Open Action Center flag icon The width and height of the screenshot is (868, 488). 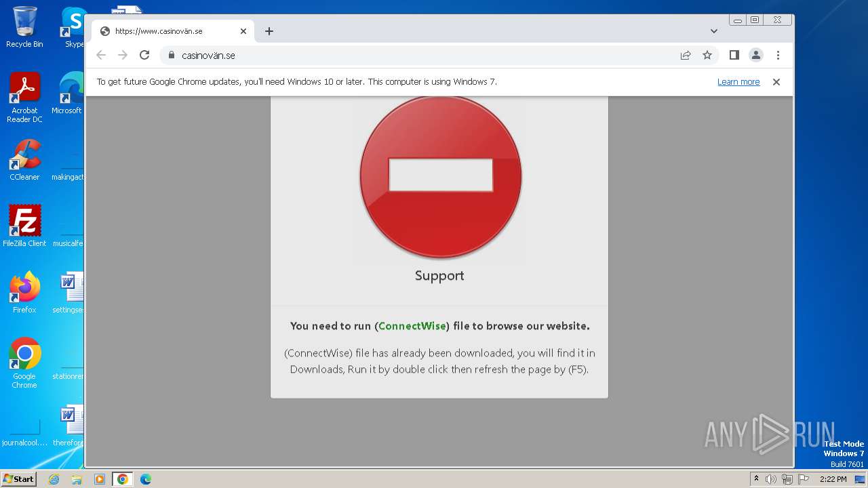click(804, 479)
